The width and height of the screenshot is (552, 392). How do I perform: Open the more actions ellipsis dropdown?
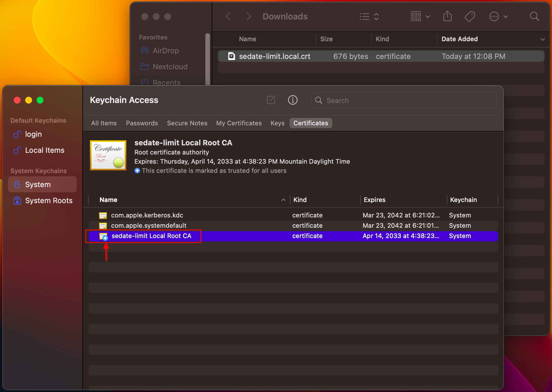pos(498,16)
